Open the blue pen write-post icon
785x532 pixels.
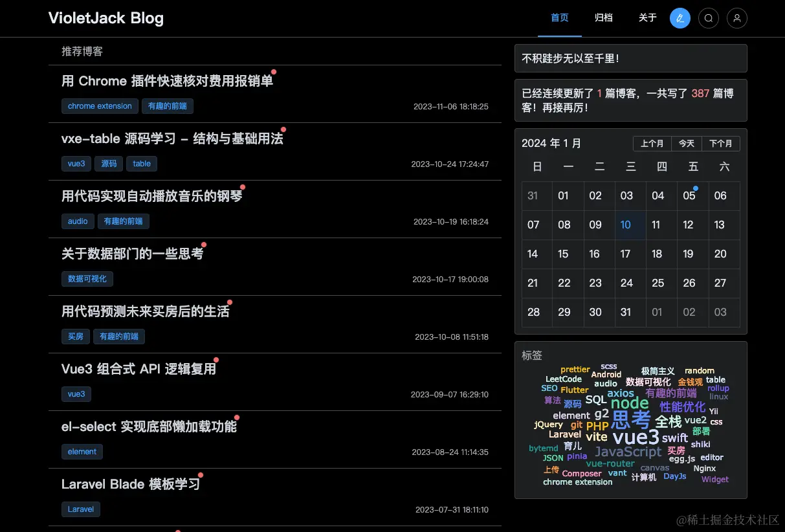point(680,18)
